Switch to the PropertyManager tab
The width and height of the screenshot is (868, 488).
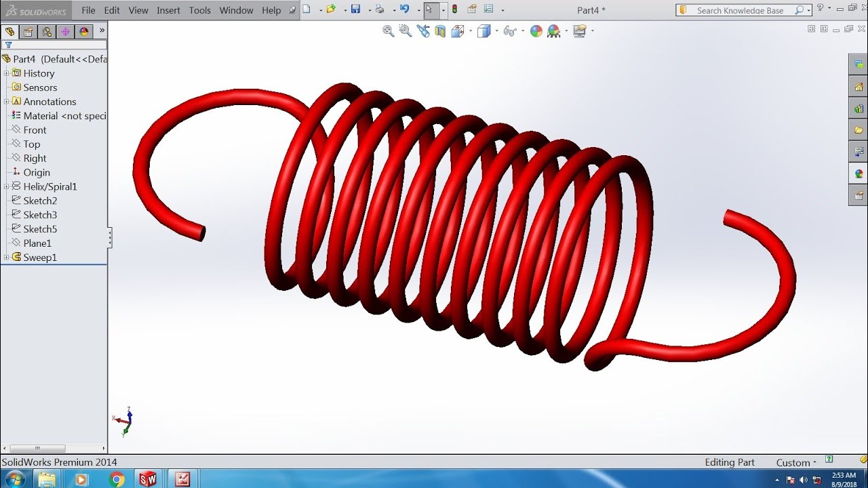pos(28,31)
